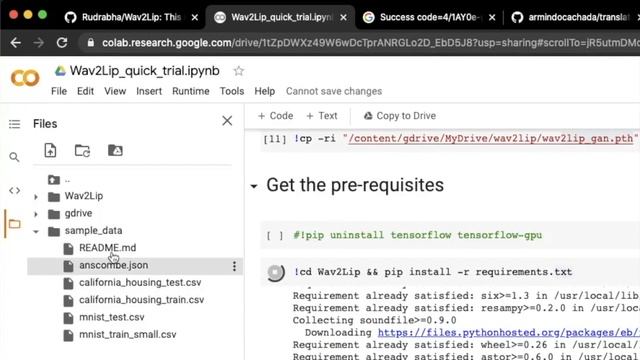640x360 pixels.
Task: Close the Rudrabha/Wav2Lip tab
Action: coord(195,18)
